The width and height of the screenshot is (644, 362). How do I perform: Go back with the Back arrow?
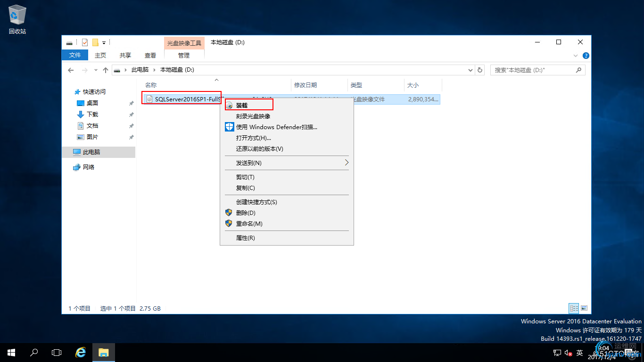click(x=71, y=70)
